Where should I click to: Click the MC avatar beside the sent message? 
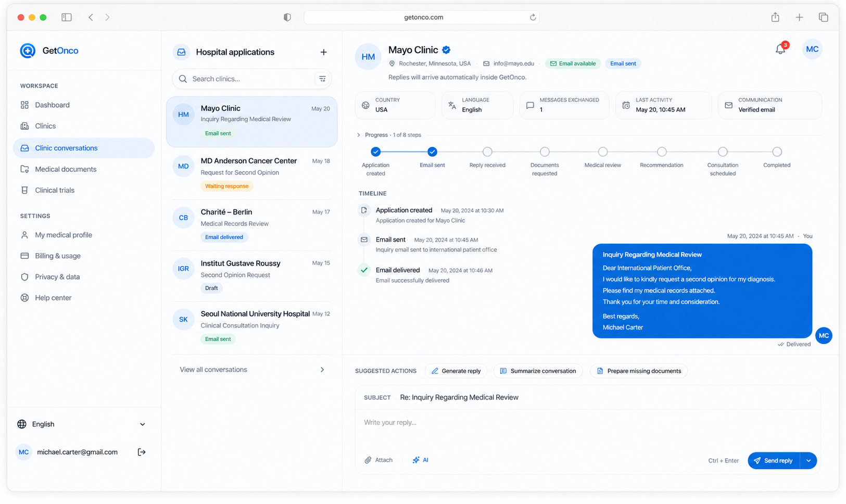[824, 336]
